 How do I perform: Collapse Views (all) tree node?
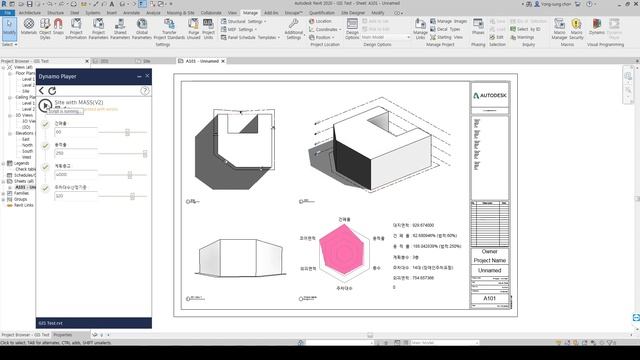(x=4, y=67)
